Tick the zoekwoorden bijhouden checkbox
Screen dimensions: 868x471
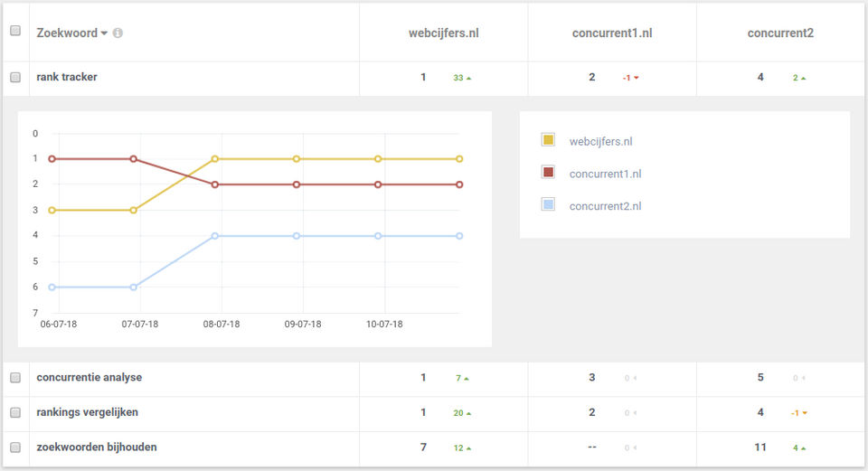[15, 447]
